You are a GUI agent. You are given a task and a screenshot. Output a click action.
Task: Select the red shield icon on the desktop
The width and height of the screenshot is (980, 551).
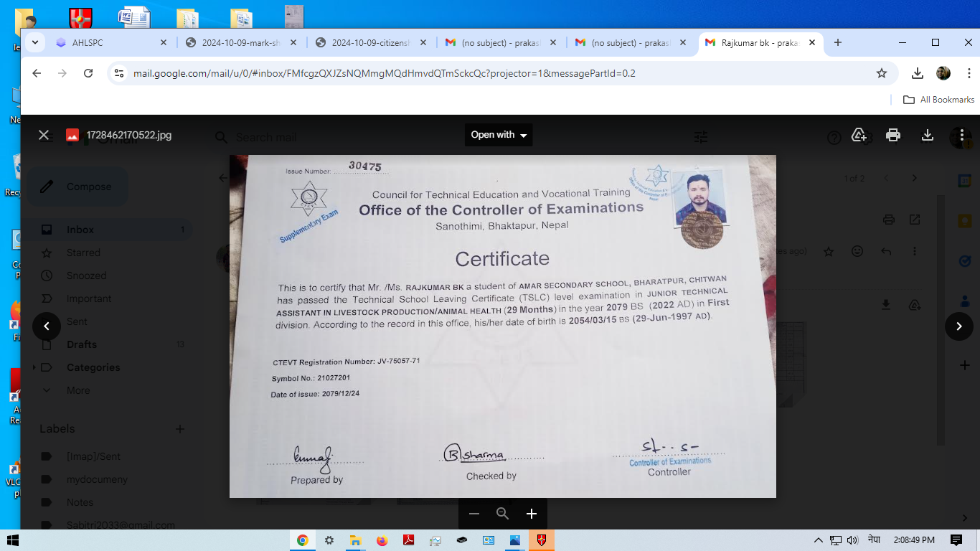[x=80, y=18]
